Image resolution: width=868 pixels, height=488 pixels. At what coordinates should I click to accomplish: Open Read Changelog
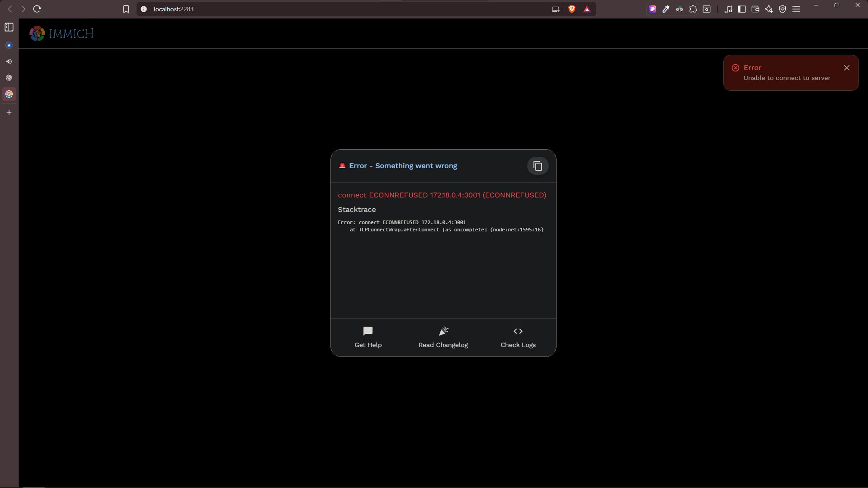pos(443,337)
